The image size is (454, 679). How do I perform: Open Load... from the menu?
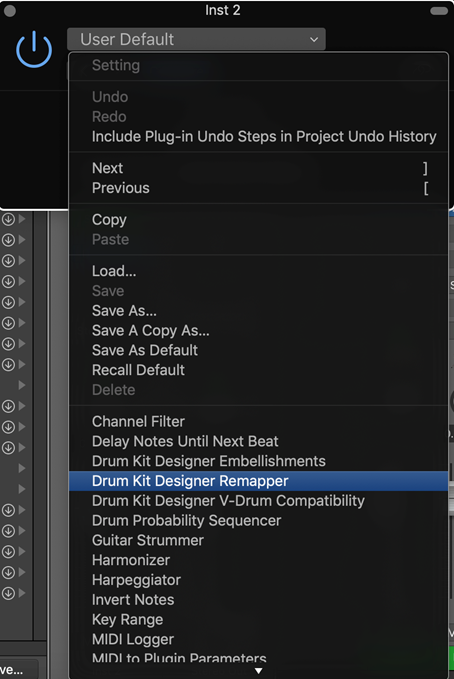click(259, 271)
